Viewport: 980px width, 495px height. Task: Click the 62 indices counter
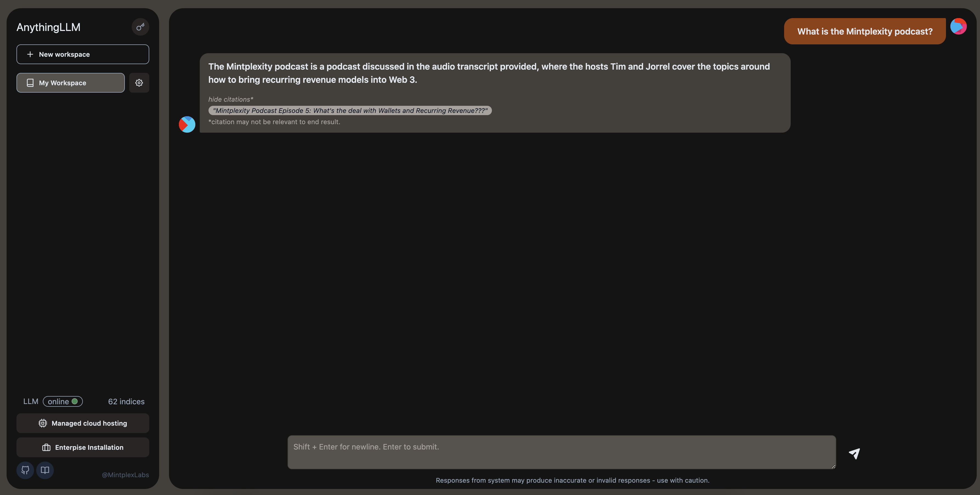tap(126, 402)
